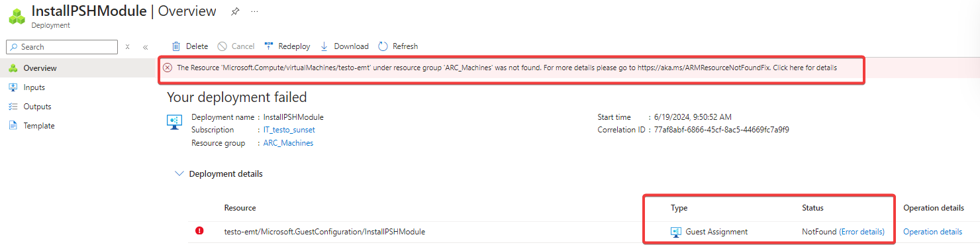Select the Correlation ID value text
The image size is (980, 247).
721,130
